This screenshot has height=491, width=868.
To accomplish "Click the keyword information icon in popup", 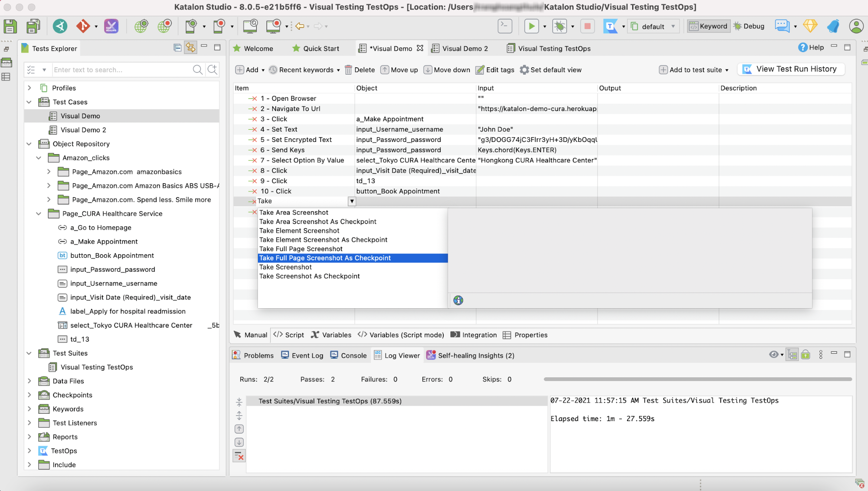I will (x=458, y=300).
